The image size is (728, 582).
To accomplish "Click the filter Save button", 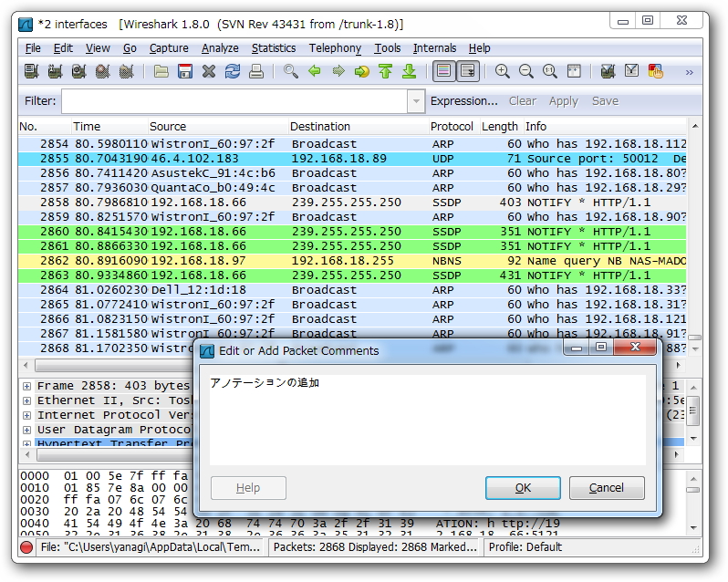I will [605, 101].
